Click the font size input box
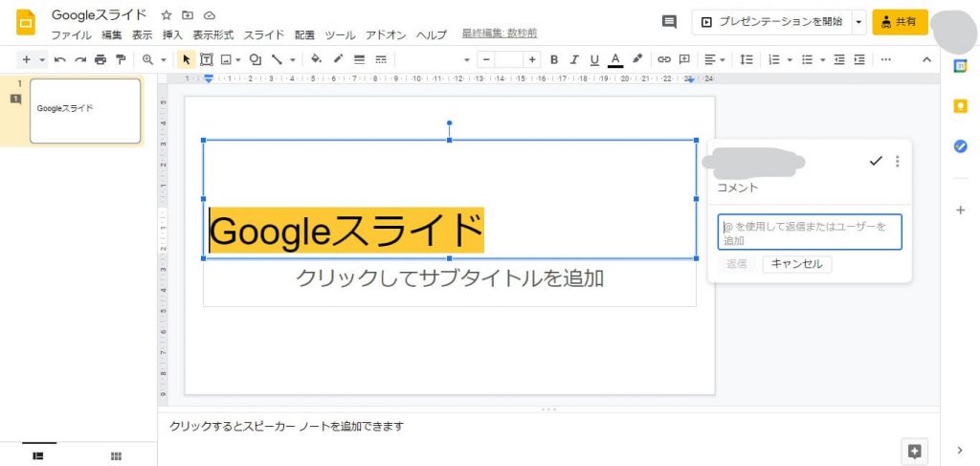Viewport: 980px width, 466px height. click(x=509, y=60)
